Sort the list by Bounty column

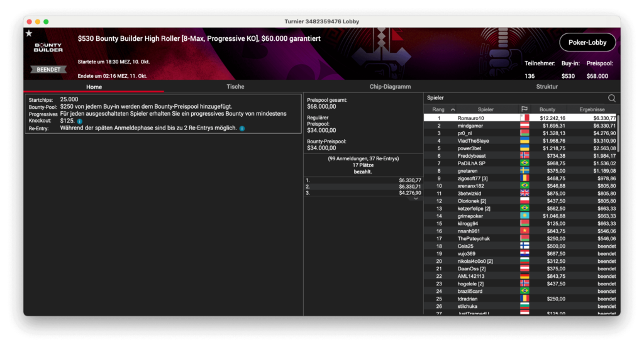tap(547, 109)
